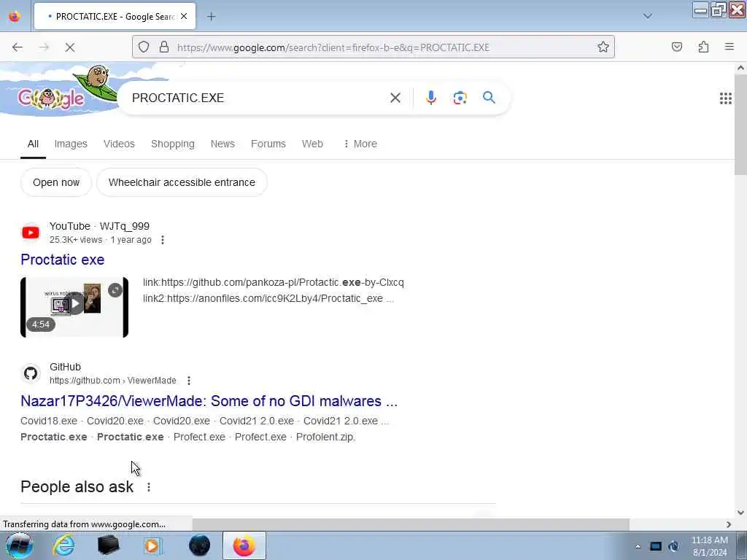The image size is (747, 560).
Task: Open the tracking protection shield icon
Action: [x=144, y=47]
